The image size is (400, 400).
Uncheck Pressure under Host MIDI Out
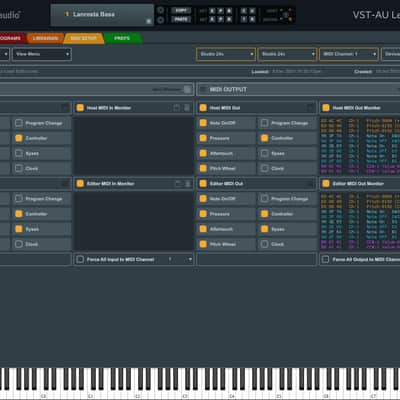tap(203, 138)
